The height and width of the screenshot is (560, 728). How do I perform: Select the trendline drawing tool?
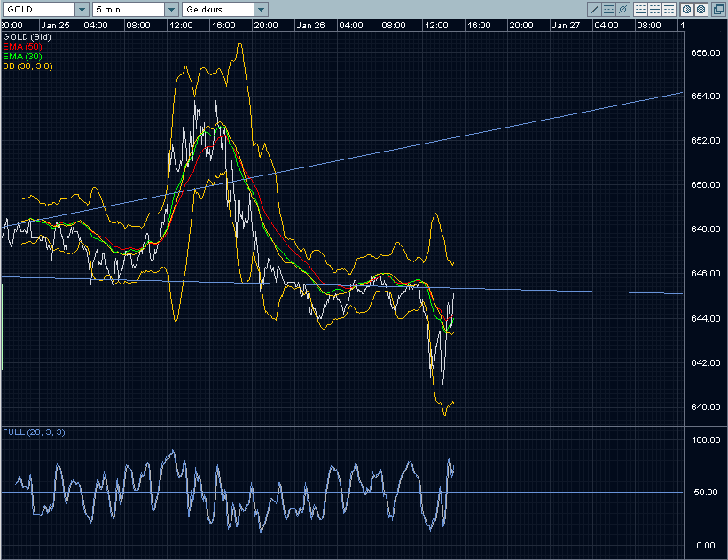595,9
